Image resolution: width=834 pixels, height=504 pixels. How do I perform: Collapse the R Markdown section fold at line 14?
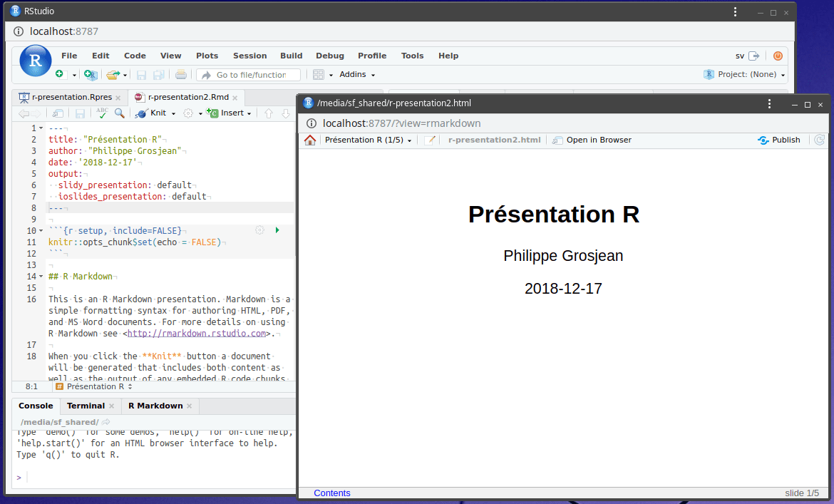click(41, 277)
